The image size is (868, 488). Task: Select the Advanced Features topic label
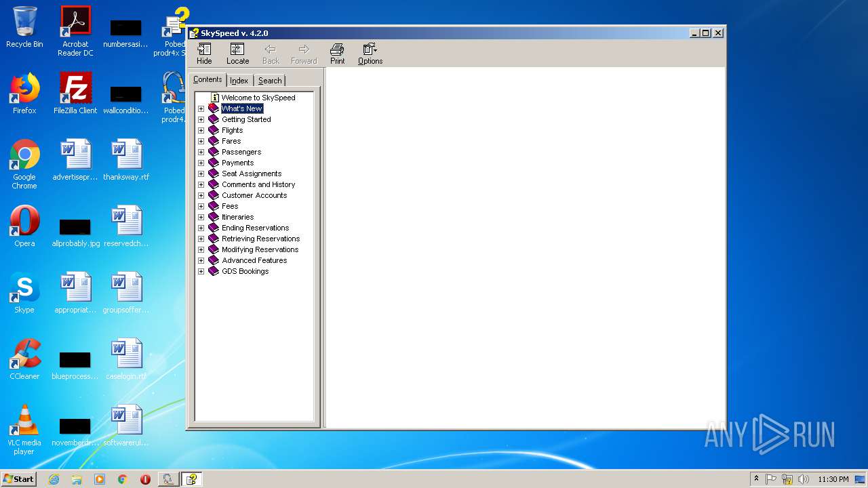point(254,260)
